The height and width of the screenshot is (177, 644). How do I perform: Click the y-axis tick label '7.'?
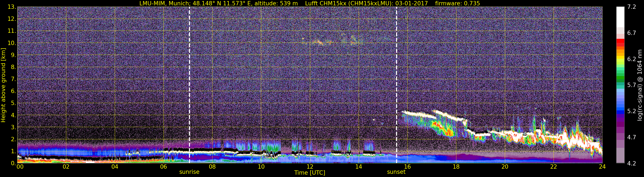[x=13, y=79]
